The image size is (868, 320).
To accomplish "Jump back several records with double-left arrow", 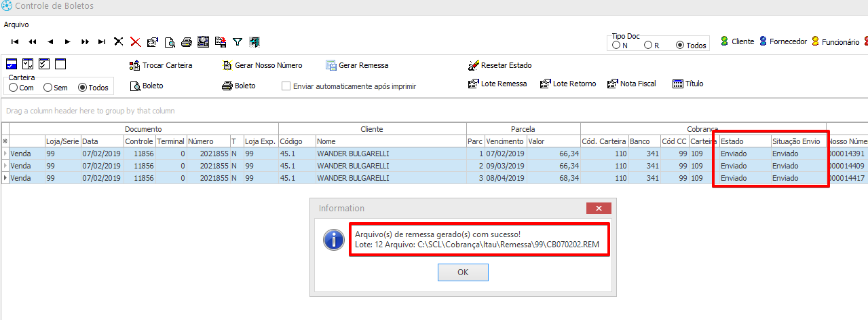I will pyautogui.click(x=33, y=42).
